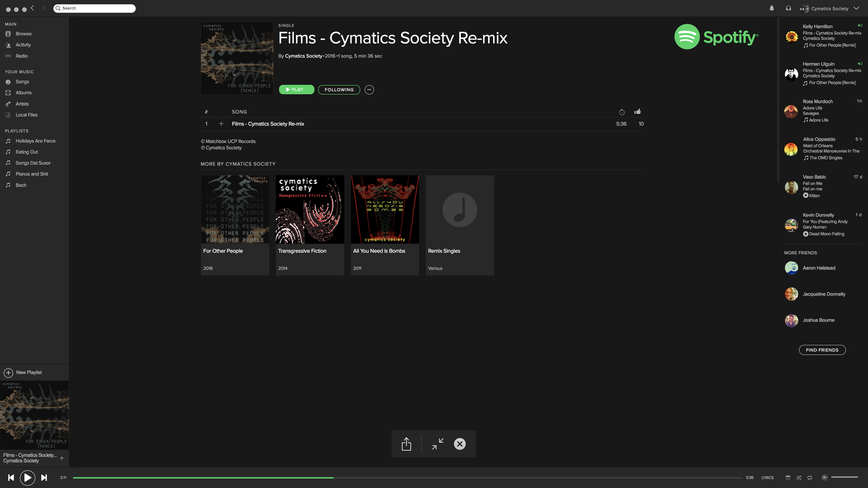Go forward with the right navigation arrow

43,8
